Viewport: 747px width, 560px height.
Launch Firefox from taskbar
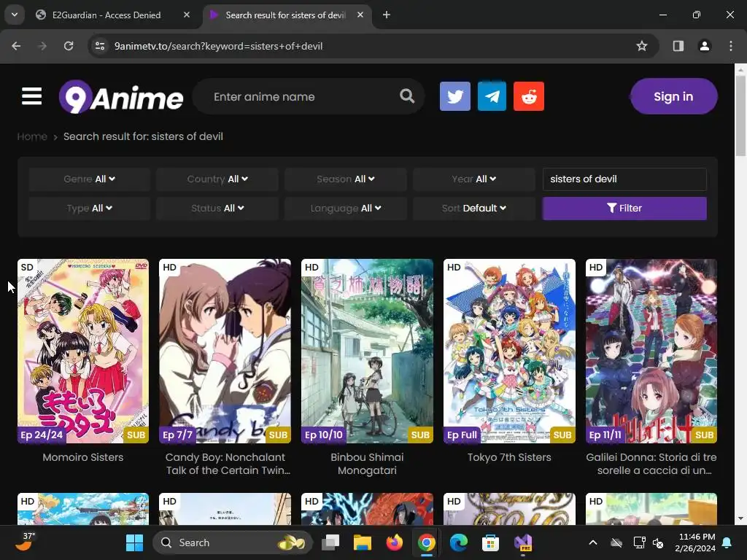(394, 542)
